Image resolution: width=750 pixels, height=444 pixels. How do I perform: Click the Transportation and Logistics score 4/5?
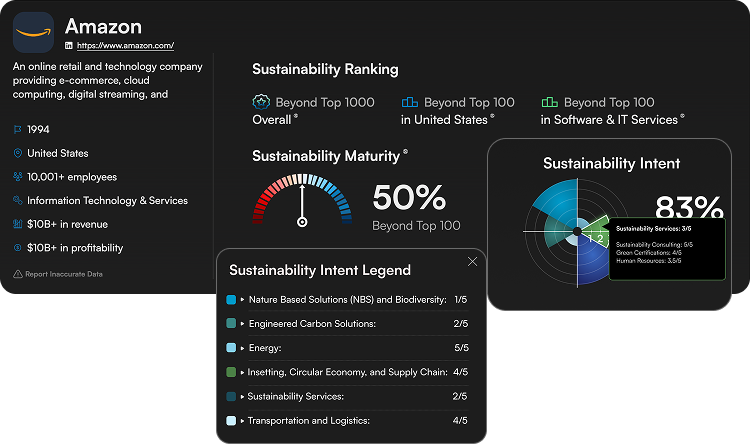(460, 421)
